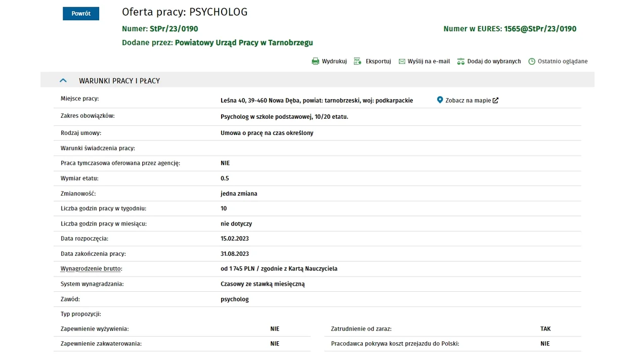
Task: Click EURES number 1565@StPr/23/0190
Action: click(540, 29)
